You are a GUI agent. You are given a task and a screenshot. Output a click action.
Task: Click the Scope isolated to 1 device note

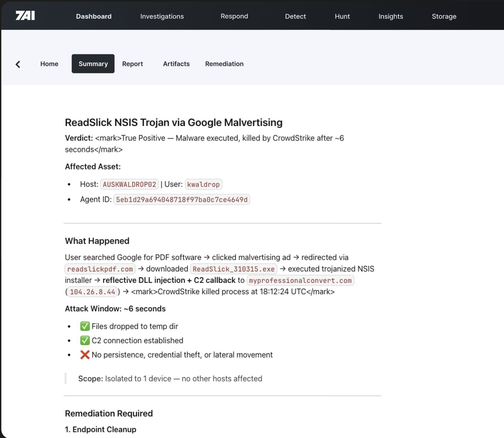pyautogui.click(x=170, y=379)
